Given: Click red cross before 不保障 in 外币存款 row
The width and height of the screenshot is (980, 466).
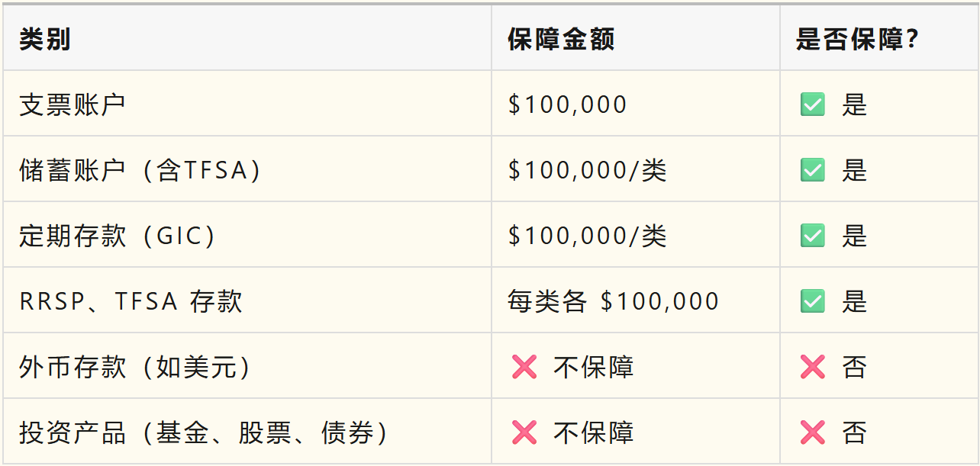Looking at the screenshot, I should point(524,367).
